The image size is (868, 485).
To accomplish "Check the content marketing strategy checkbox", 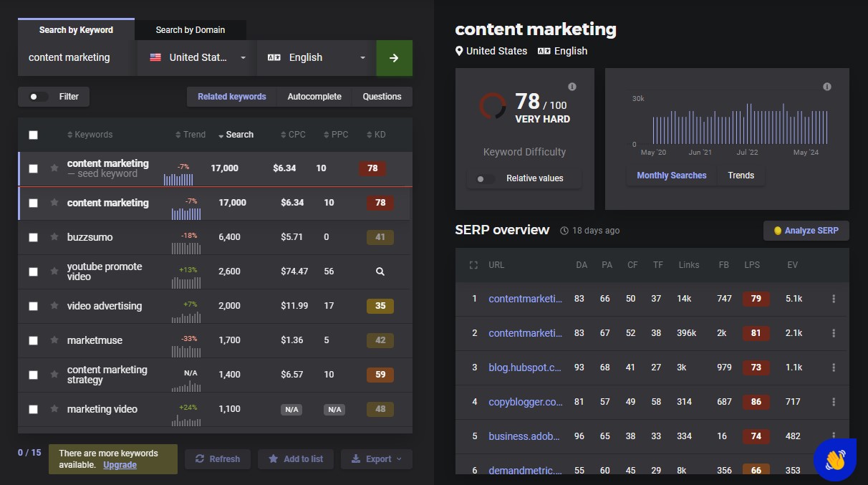I will pyautogui.click(x=33, y=375).
